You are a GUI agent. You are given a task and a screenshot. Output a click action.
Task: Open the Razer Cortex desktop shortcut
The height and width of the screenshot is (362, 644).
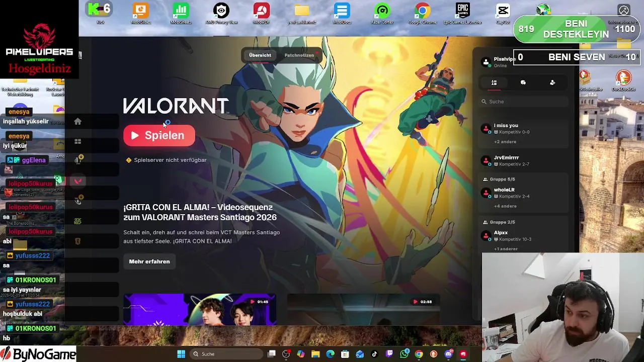click(x=382, y=13)
